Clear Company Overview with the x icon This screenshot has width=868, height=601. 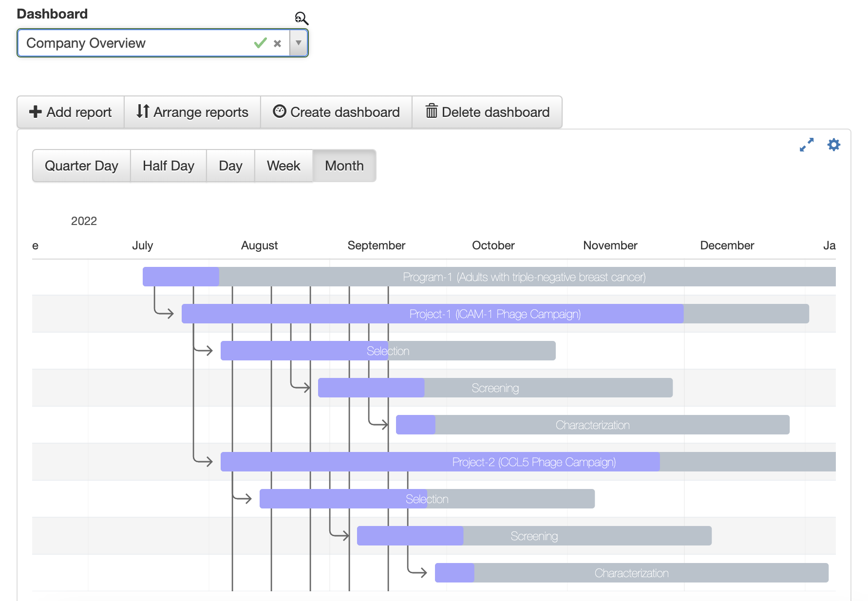click(x=278, y=43)
